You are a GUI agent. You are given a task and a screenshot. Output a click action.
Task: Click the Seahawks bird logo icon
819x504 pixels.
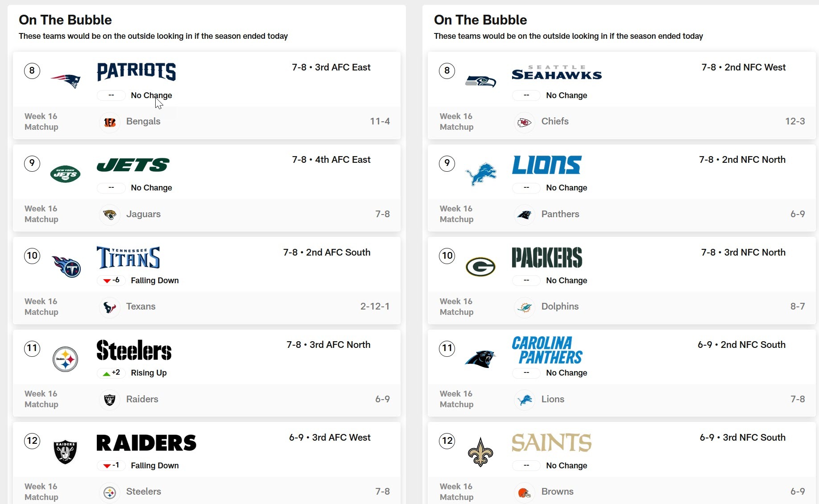pyautogui.click(x=480, y=81)
